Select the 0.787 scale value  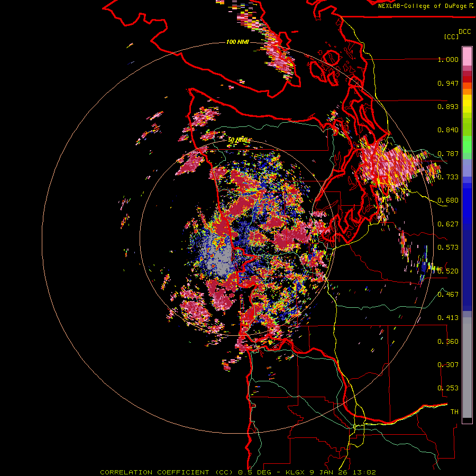click(x=448, y=153)
